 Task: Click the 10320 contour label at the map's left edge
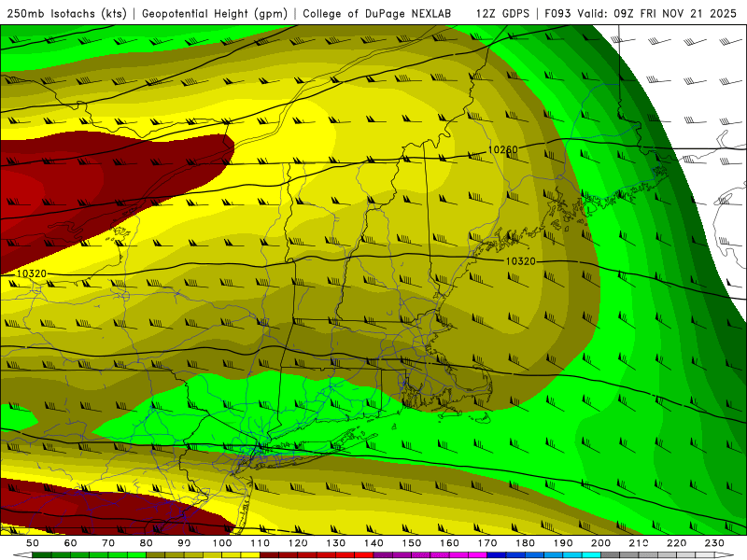tap(32, 273)
